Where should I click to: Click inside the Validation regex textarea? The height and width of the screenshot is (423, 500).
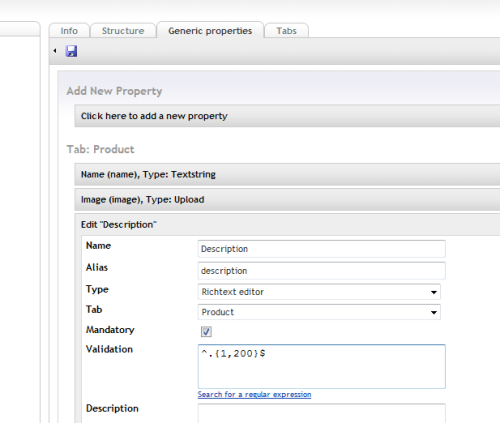(x=321, y=366)
